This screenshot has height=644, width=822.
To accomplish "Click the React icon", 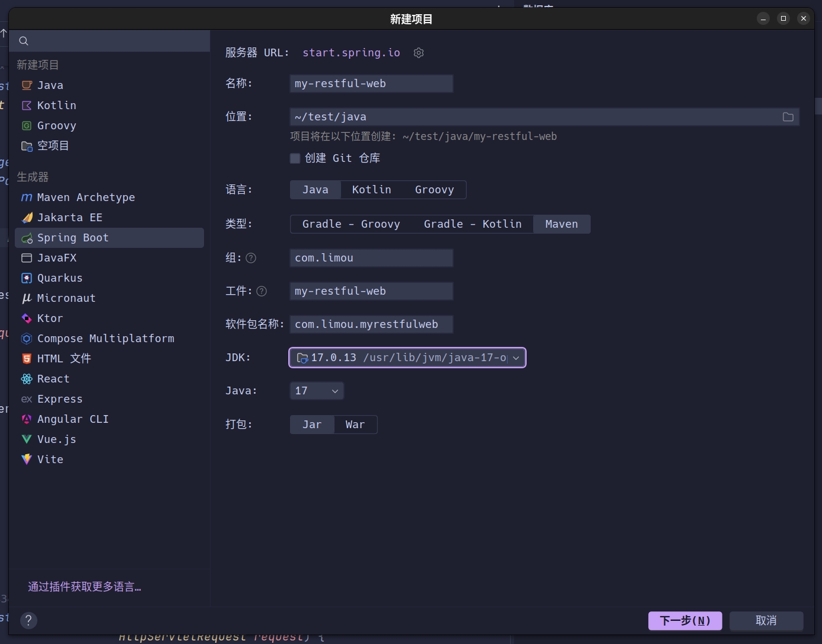I will [27, 379].
